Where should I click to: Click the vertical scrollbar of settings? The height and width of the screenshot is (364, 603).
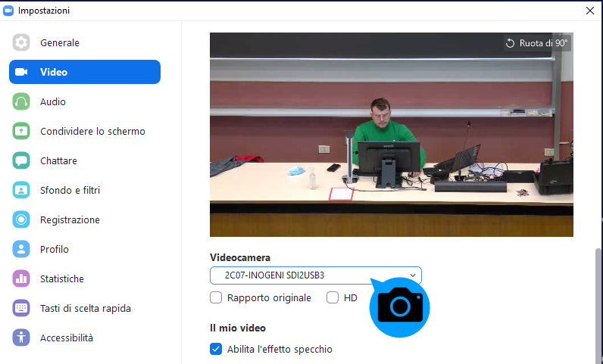pyautogui.click(x=598, y=306)
